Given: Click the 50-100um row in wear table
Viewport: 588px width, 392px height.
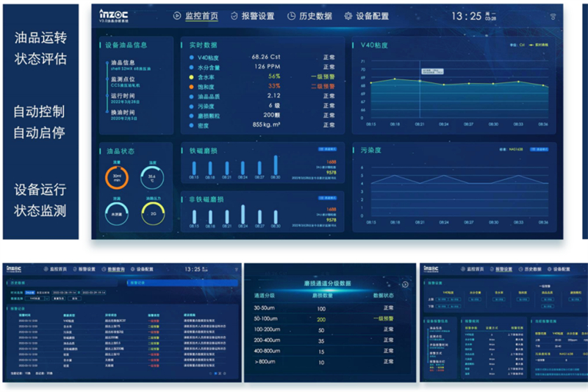Looking at the screenshot, I should pyautogui.click(x=321, y=319).
